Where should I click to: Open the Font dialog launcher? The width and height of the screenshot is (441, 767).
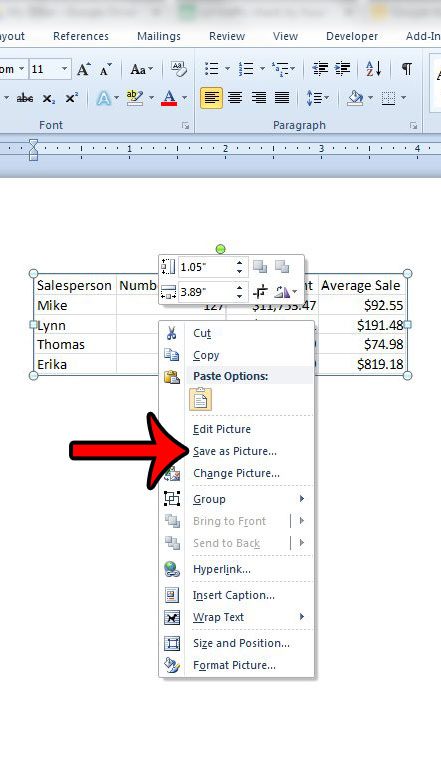[185, 126]
